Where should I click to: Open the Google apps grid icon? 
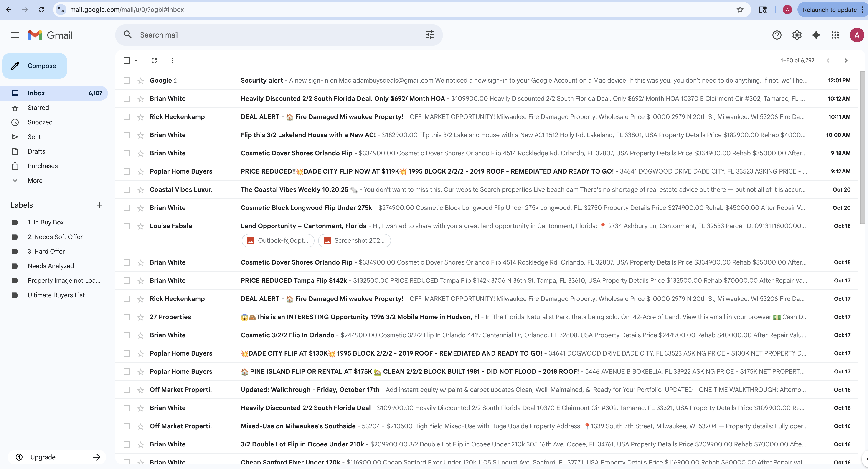835,35
